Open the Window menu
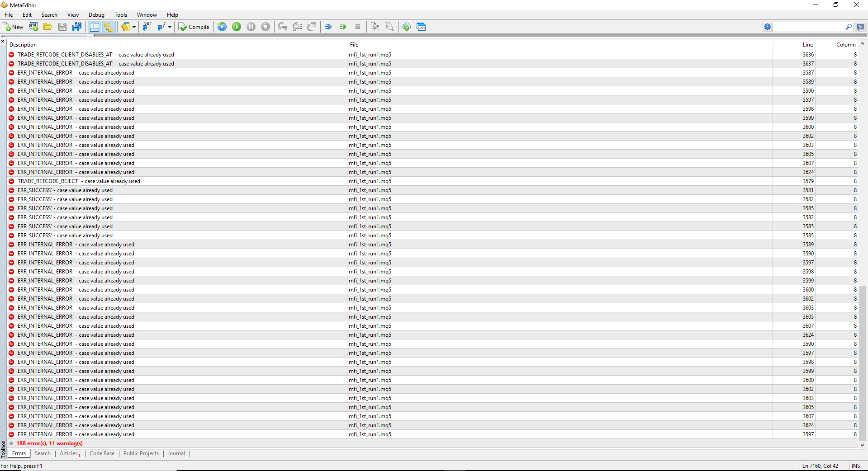 click(x=147, y=15)
